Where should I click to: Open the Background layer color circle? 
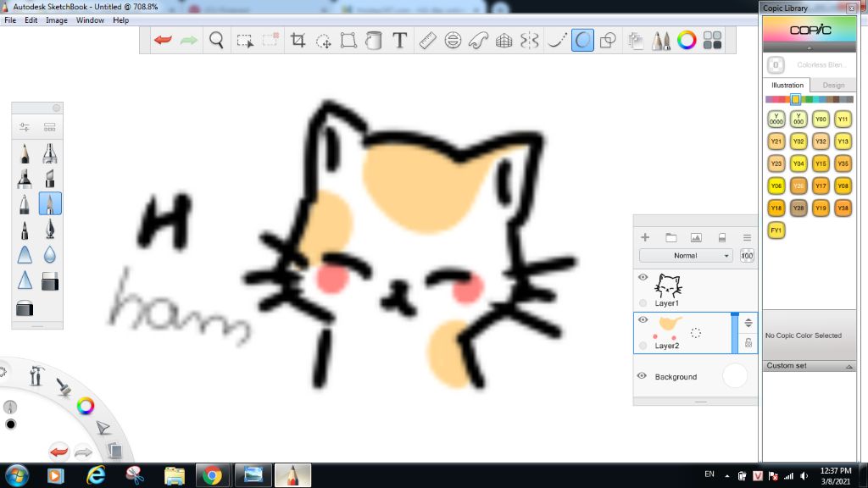click(x=735, y=375)
